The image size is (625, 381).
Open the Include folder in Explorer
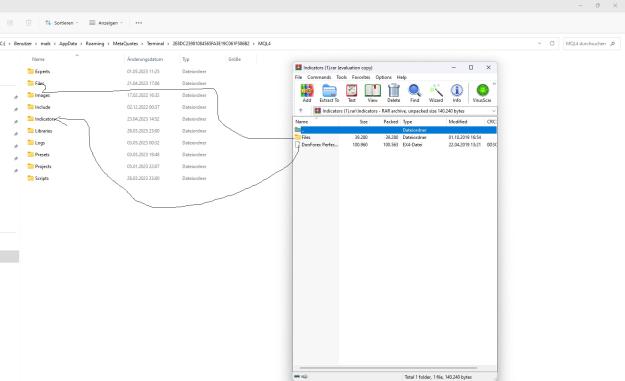39,107
